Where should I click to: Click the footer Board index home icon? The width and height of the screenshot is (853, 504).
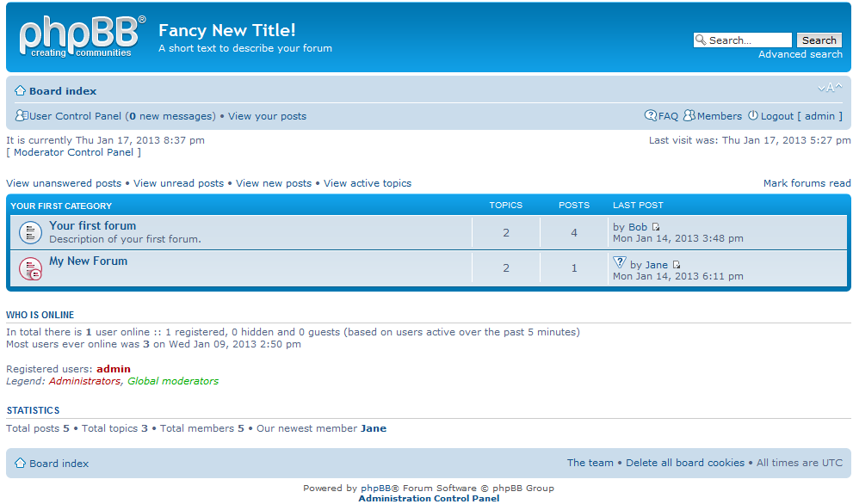click(x=20, y=463)
